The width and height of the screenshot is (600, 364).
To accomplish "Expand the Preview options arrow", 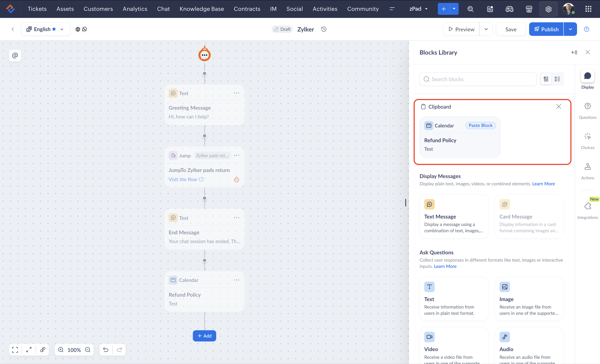I will tap(486, 29).
